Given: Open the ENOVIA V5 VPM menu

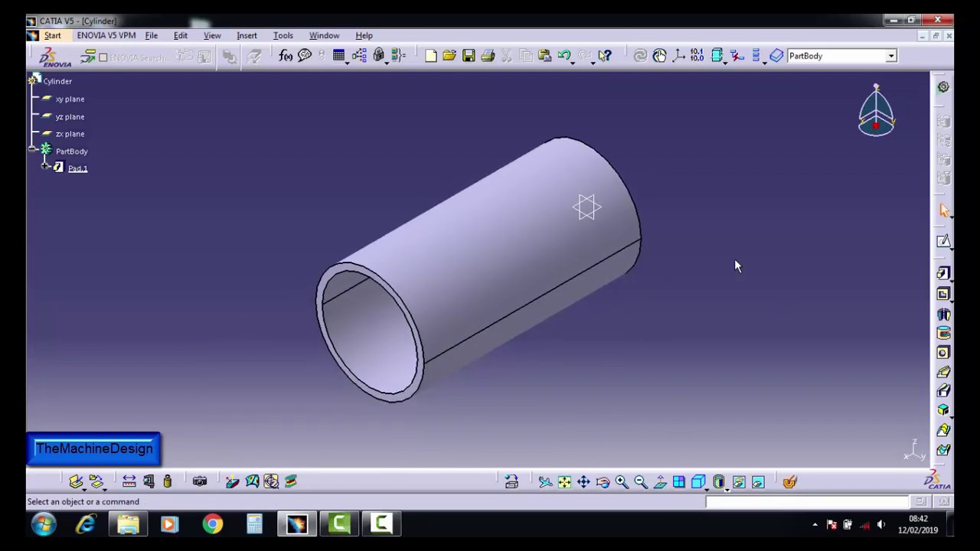Looking at the screenshot, I should 106,35.
